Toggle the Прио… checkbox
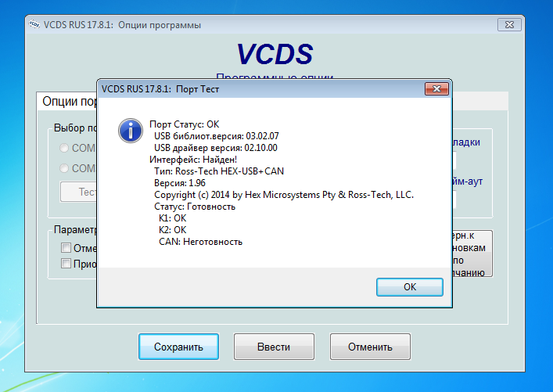The height and width of the screenshot is (392, 553). [66, 263]
